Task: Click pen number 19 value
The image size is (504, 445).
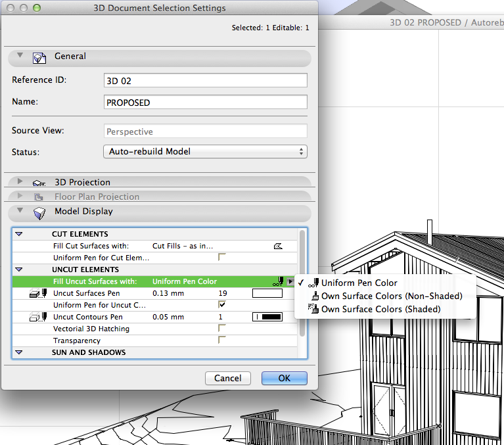Action: (223, 293)
